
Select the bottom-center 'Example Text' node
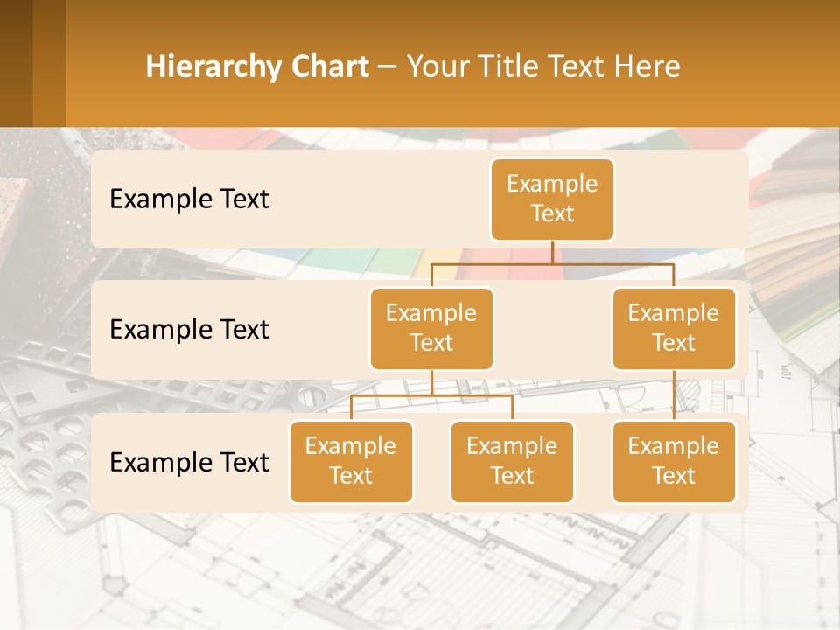point(512,462)
